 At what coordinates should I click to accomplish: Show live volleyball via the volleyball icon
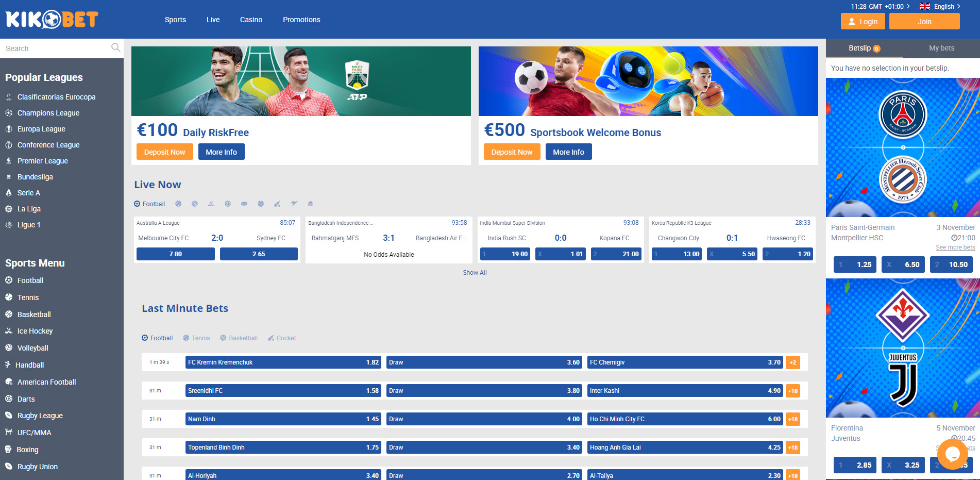pyautogui.click(x=228, y=204)
